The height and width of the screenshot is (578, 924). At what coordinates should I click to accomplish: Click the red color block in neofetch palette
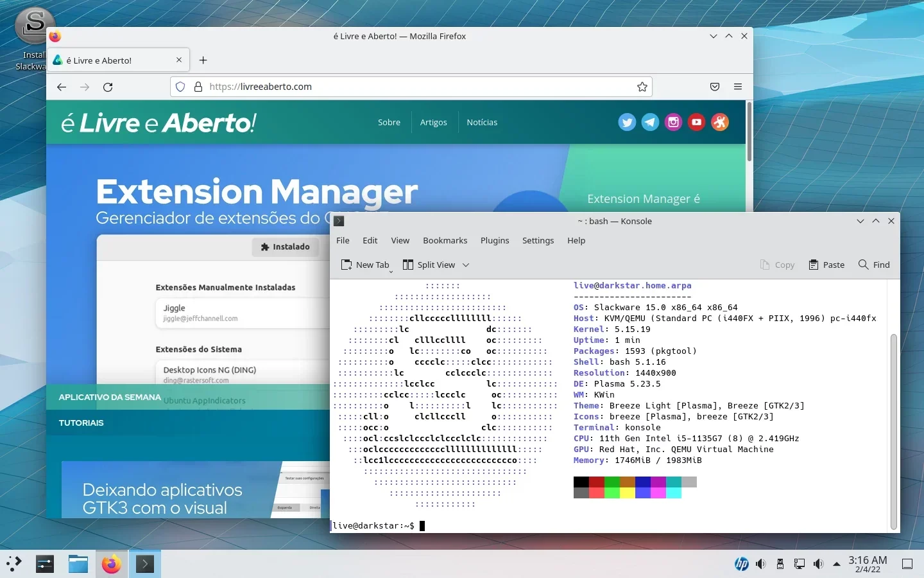597,482
